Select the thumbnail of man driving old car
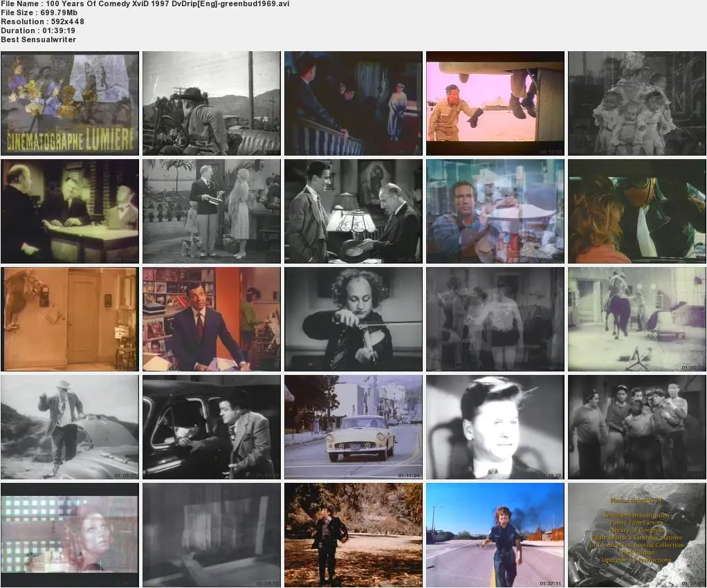Image resolution: width=707 pixels, height=588 pixels. coord(212,103)
